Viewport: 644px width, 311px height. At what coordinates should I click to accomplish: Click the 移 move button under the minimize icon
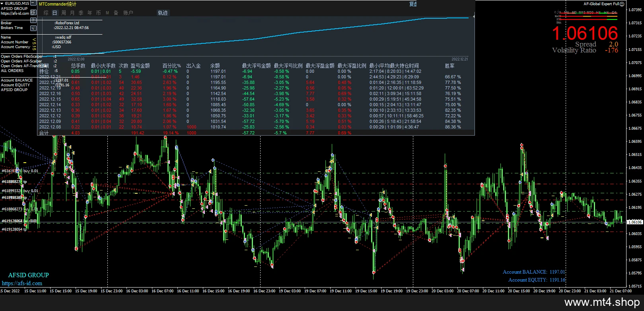pos(33,12)
